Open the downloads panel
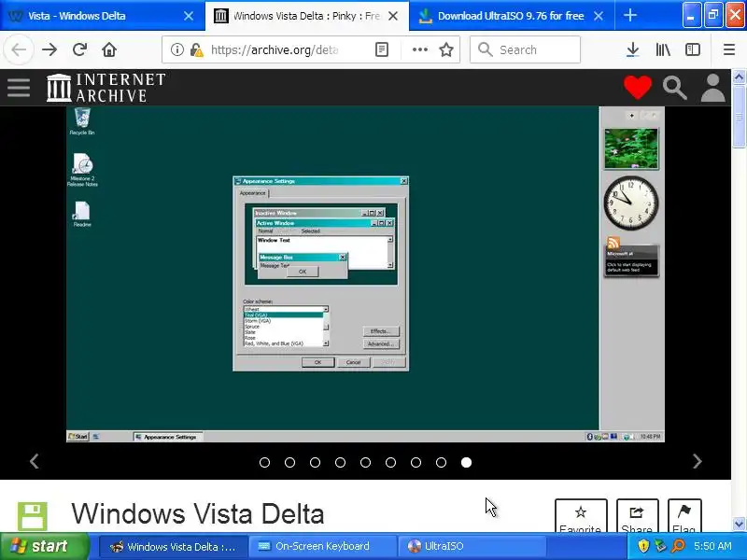The image size is (747, 560). (x=633, y=49)
